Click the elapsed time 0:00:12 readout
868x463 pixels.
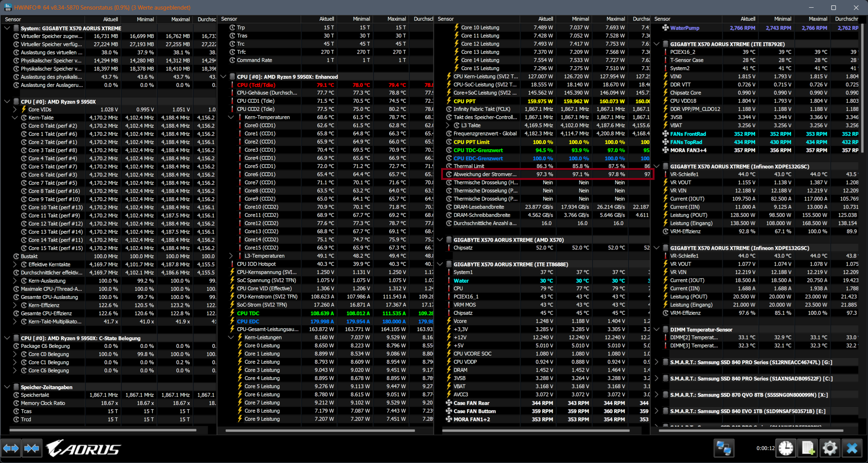pos(765,448)
